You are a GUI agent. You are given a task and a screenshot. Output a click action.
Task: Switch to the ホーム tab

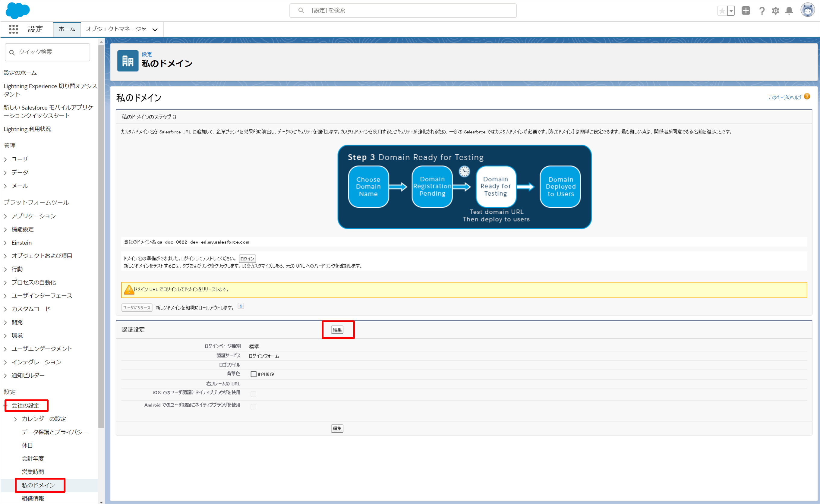coord(67,29)
